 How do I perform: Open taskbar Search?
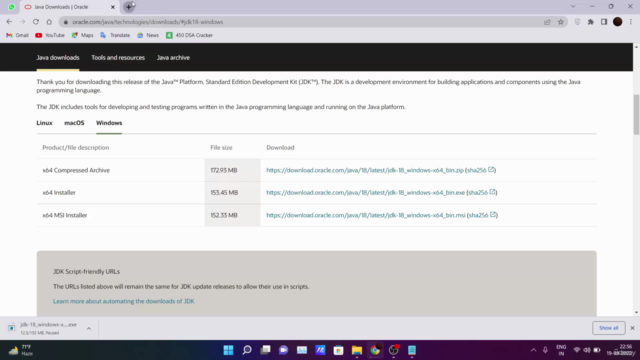point(247,350)
